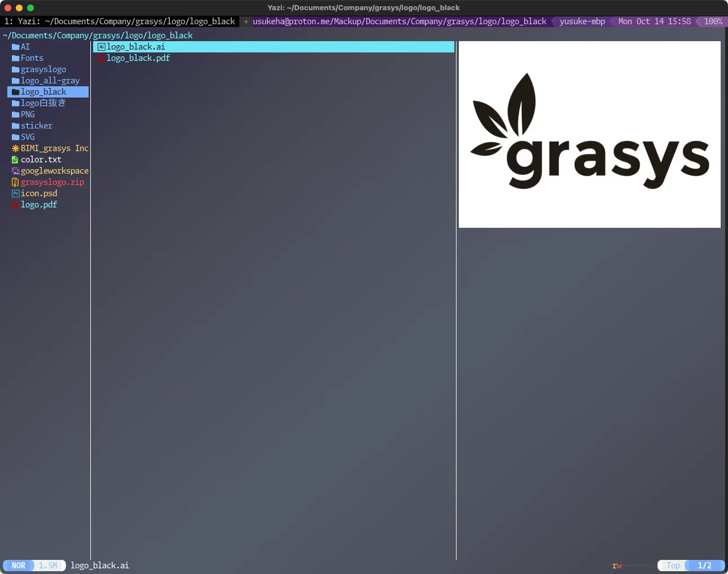Click the 'Mon Oct 14 15:58' date segment
Viewport: 728px width, 574px height.
pyautogui.click(x=655, y=21)
